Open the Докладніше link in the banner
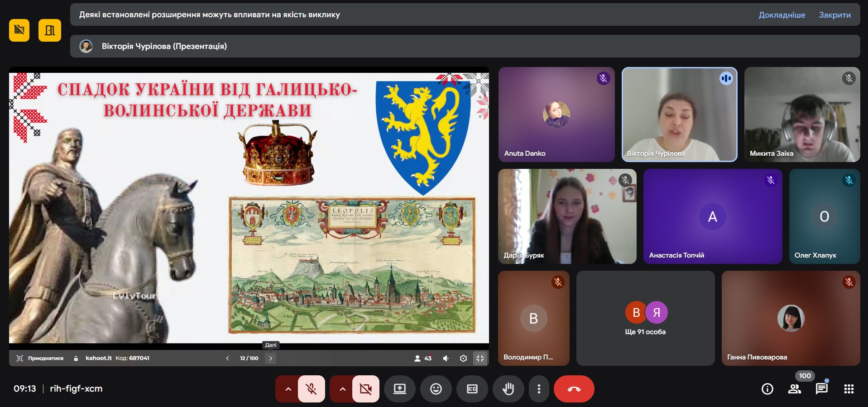Screen dimensions: 868x407 (782, 15)
